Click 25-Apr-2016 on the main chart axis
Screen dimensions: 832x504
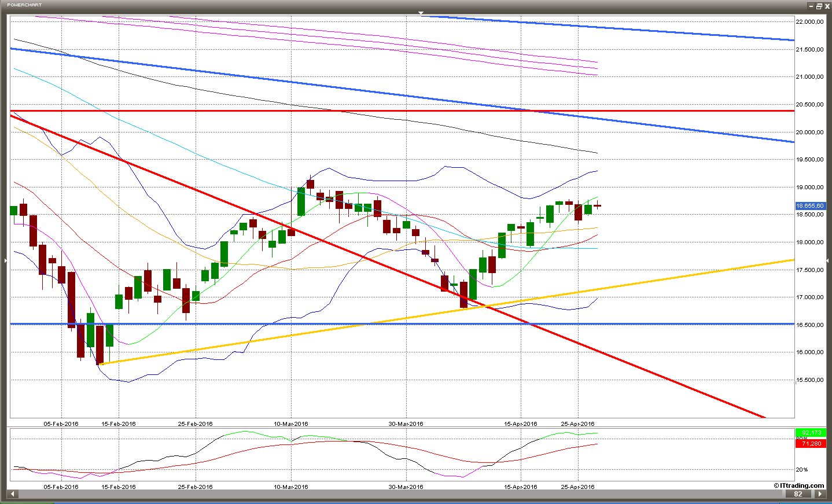[578, 424]
